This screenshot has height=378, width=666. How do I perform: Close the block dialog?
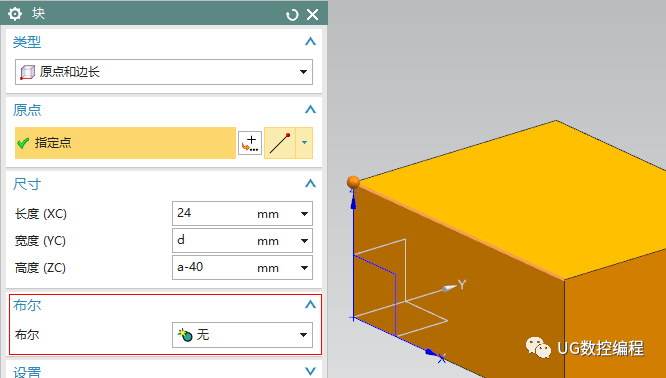pyautogui.click(x=313, y=15)
